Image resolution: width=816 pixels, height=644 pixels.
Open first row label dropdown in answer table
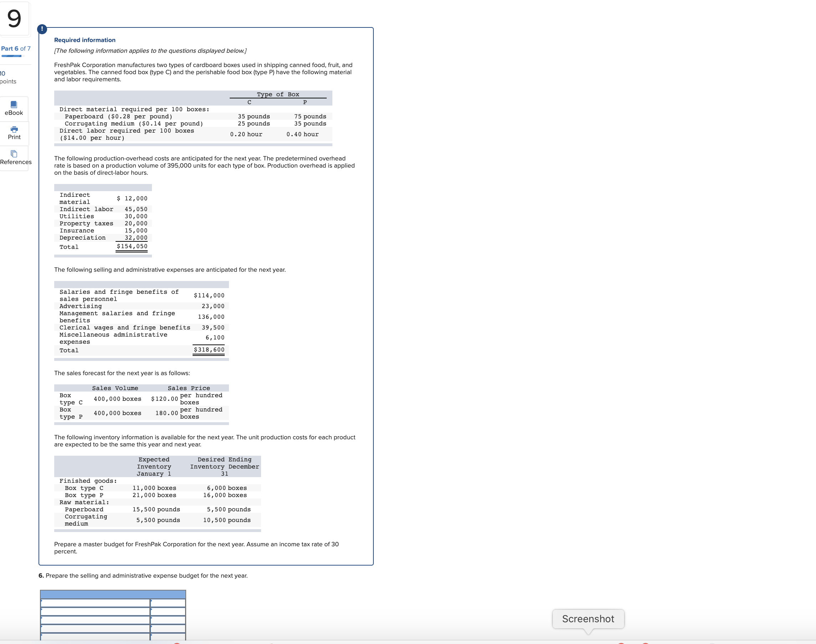(95, 603)
